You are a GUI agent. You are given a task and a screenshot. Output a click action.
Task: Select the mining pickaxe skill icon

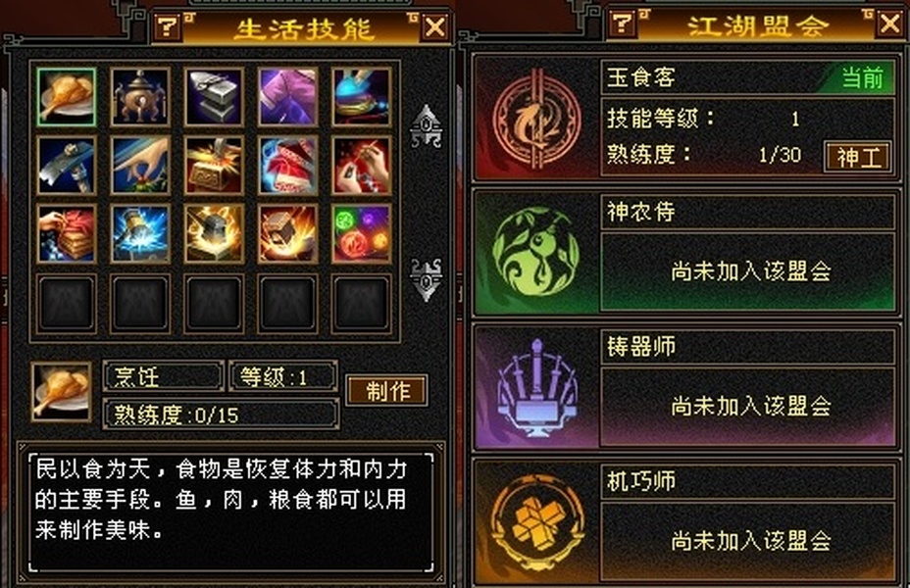(66, 166)
